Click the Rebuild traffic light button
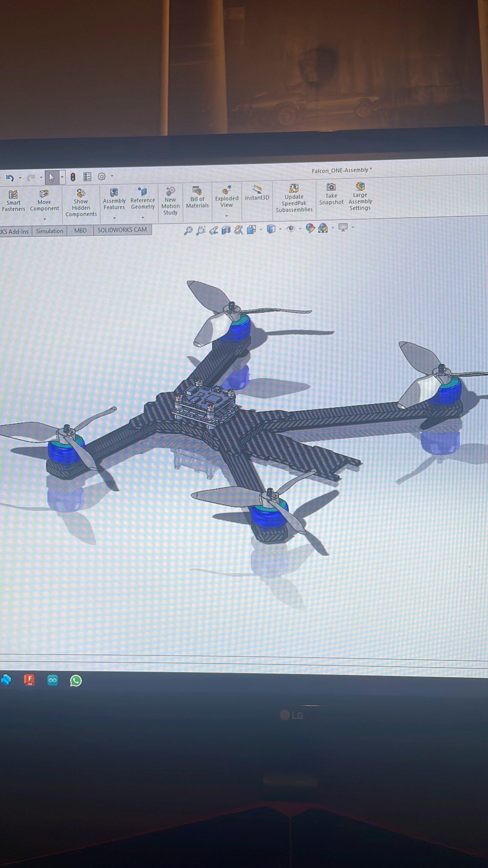488x868 pixels. [x=73, y=177]
